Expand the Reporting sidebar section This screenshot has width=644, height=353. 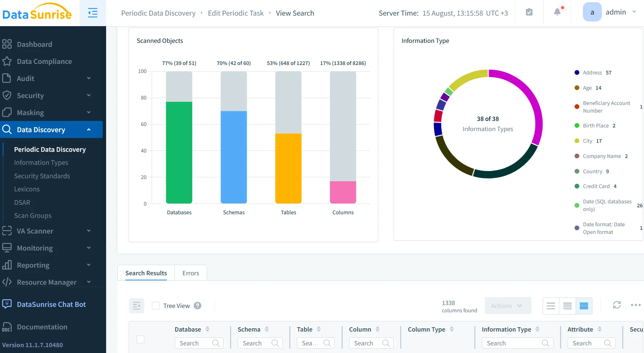point(33,265)
